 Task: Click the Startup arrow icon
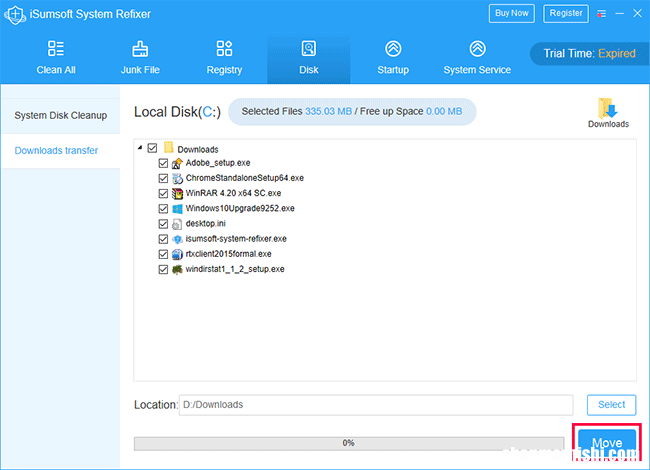[393, 48]
